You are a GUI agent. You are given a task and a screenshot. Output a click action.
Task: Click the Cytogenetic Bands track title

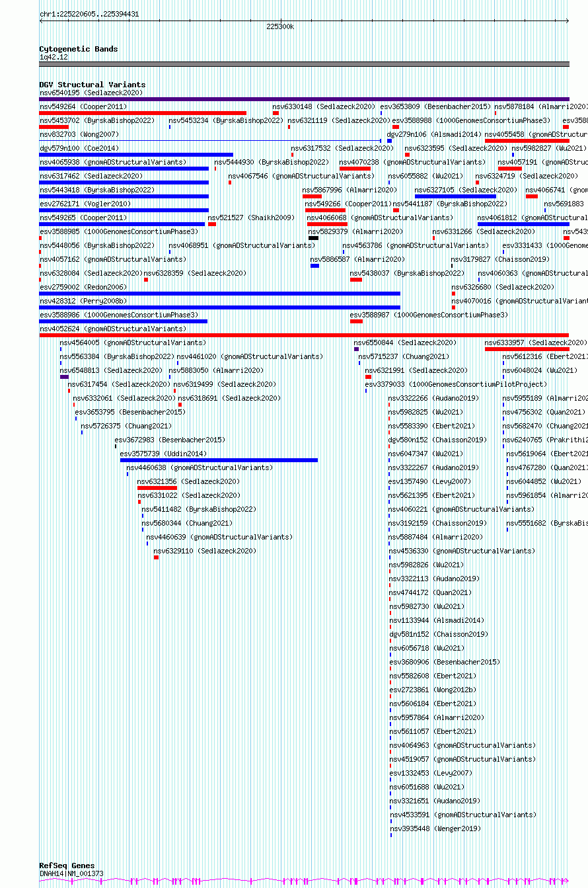[x=79, y=49]
